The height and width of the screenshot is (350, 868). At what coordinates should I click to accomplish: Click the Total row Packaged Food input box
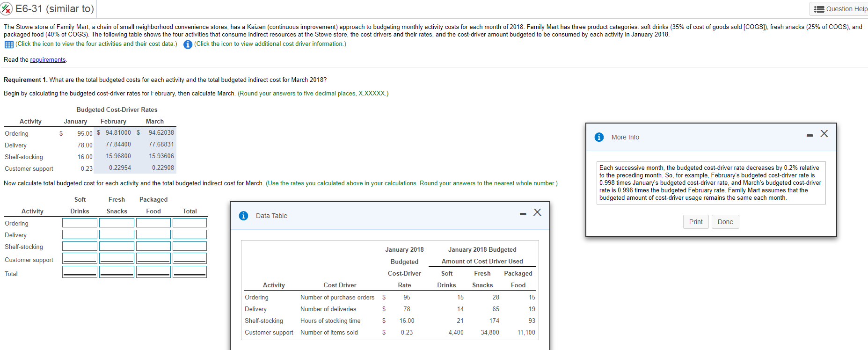(x=153, y=272)
